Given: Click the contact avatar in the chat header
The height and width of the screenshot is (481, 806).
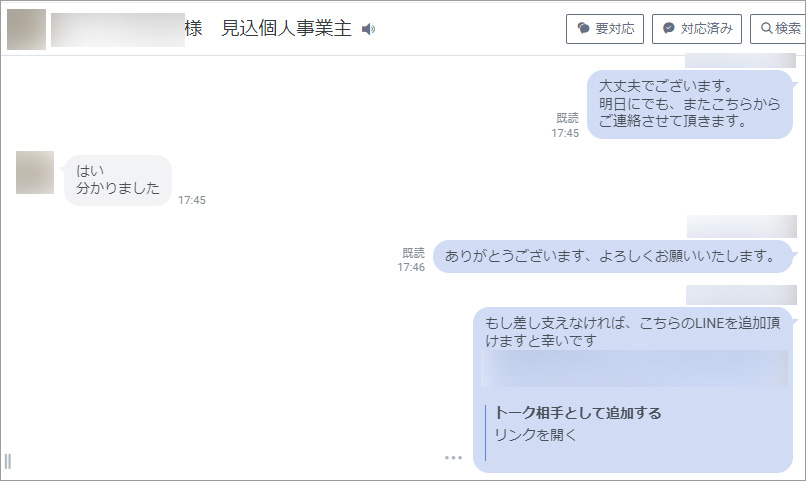Looking at the screenshot, I should click(25, 30).
